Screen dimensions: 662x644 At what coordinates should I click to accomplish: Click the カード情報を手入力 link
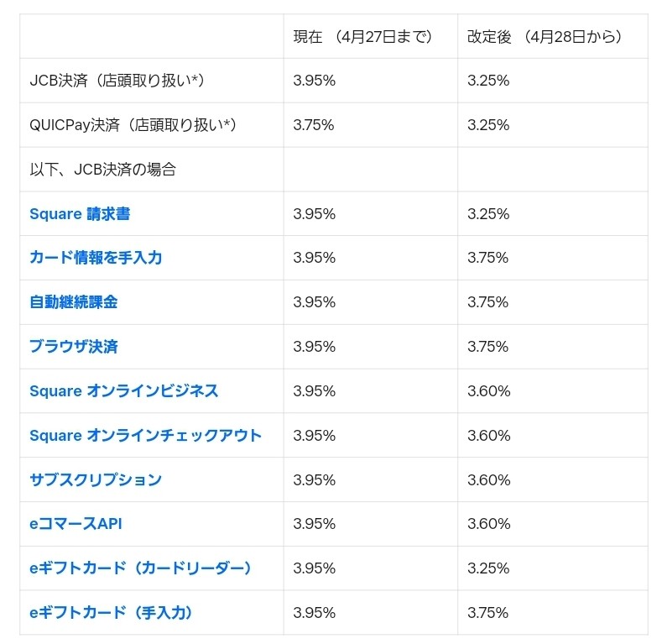[96, 258]
